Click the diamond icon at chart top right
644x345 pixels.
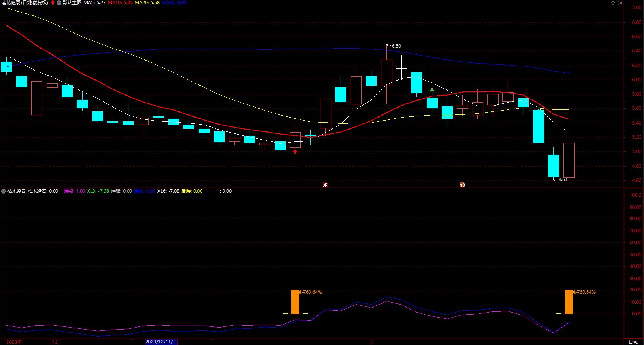(x=613, y=3)
